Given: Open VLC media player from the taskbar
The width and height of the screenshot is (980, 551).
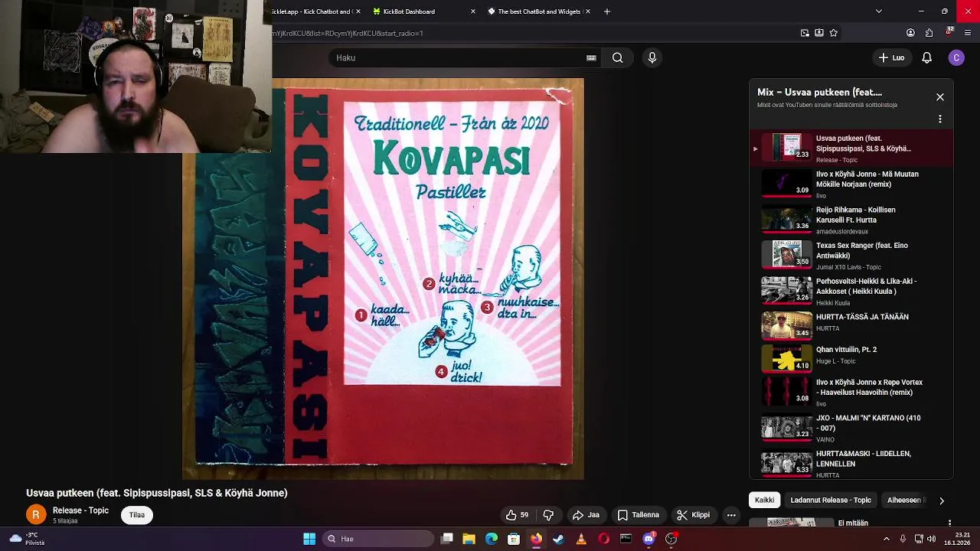Looking at the screenshot, I should coord(581,539).
